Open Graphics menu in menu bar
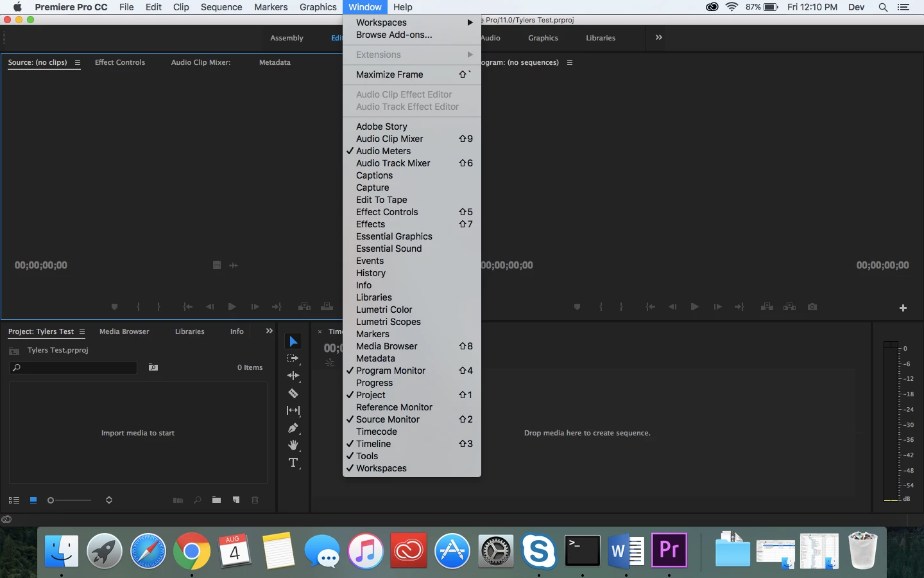 (318, 7)
